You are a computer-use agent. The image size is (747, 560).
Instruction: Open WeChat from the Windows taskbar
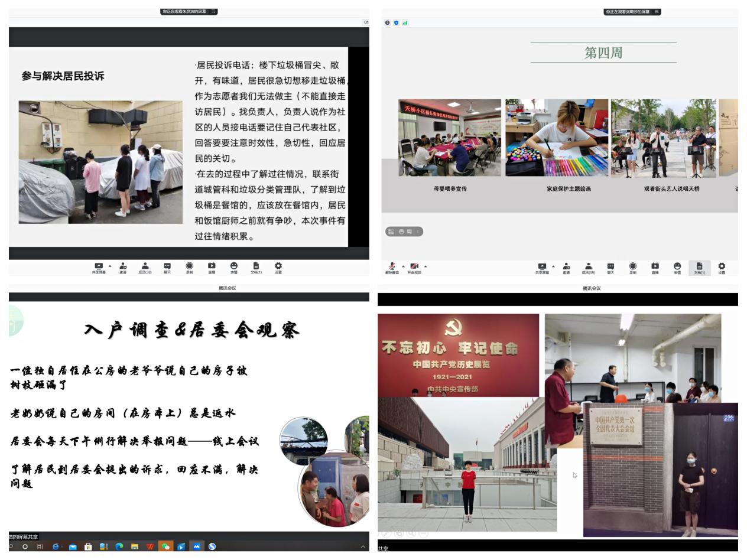pos(165,546)
